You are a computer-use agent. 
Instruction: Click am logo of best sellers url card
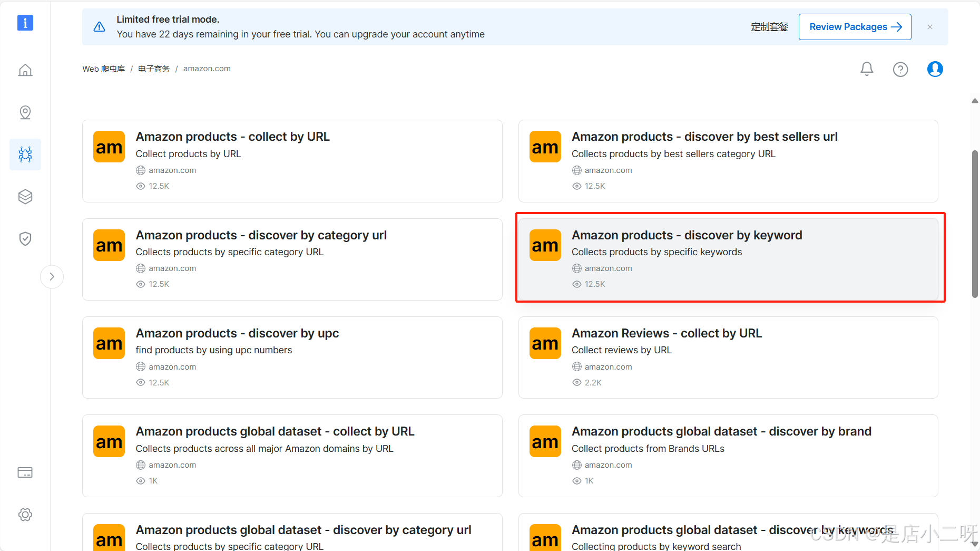pos(545,147)
